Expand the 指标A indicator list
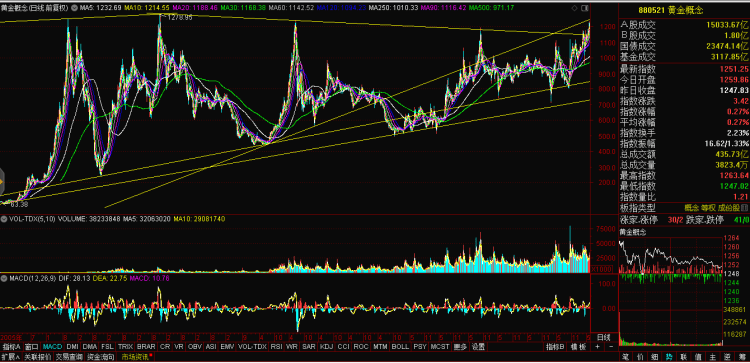The height and width of the screenshot is (363, 750). tap(11, 347)
